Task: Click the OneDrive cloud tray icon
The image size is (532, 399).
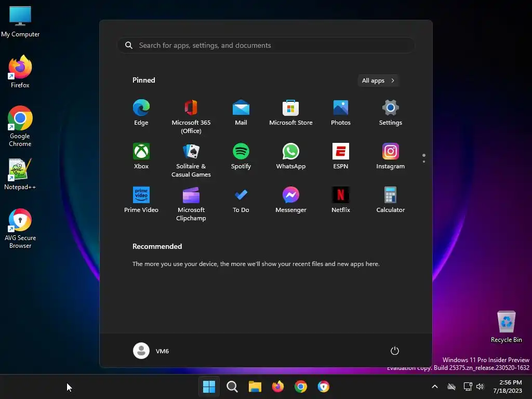Action: pyautogui.click(x=451, y=387)
